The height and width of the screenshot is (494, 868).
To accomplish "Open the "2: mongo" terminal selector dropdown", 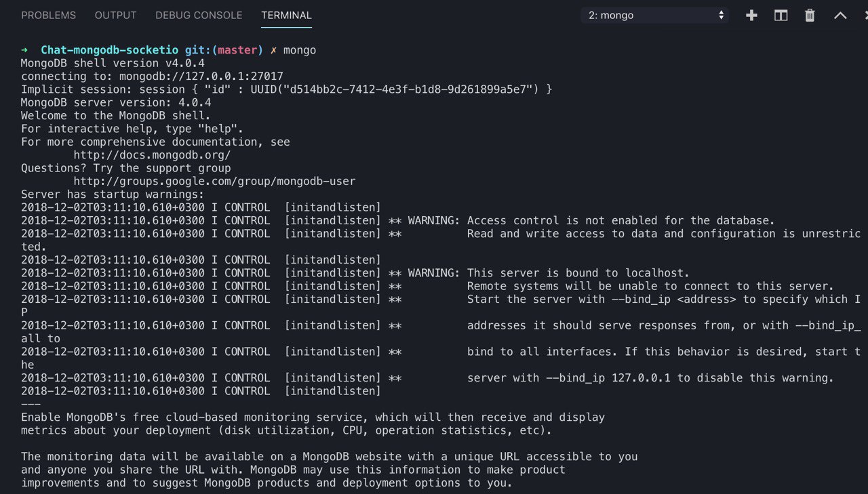I will pyautogui.click(x=654, y=15).
